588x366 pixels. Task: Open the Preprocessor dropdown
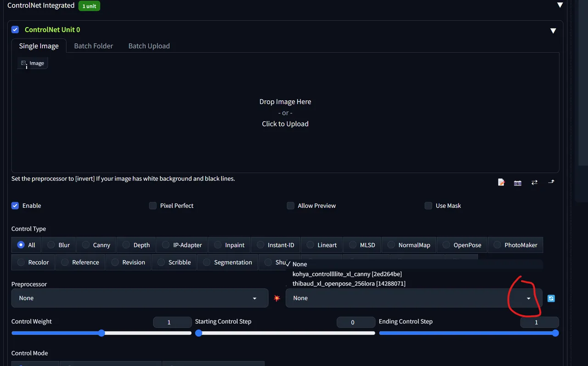(x=140, y=298)
